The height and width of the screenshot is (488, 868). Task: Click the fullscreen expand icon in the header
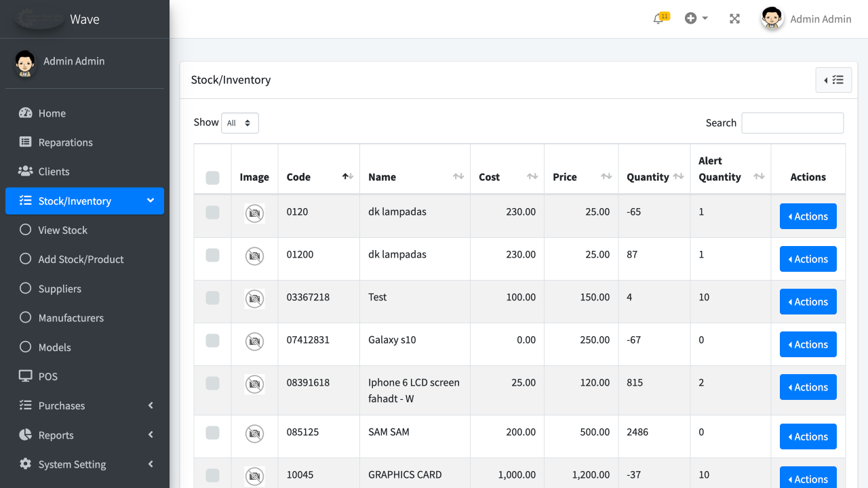click(734, 18)
